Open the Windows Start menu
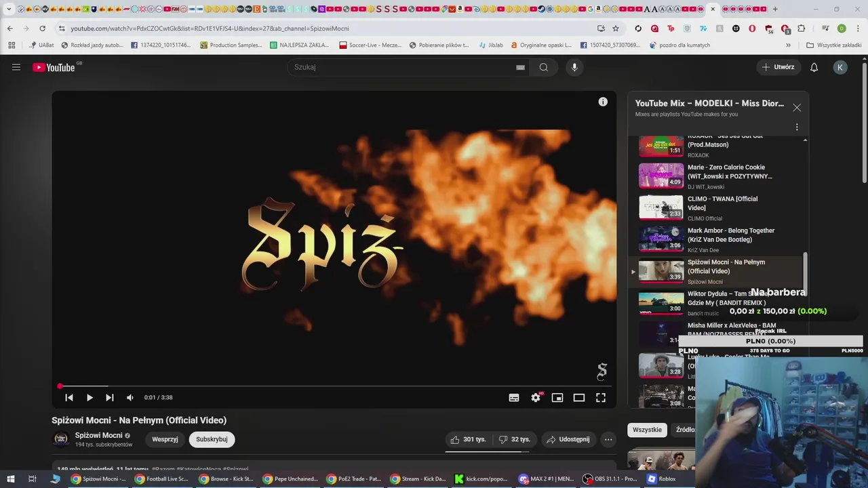Viewport: 868px width, 488px height. (11, 479)
